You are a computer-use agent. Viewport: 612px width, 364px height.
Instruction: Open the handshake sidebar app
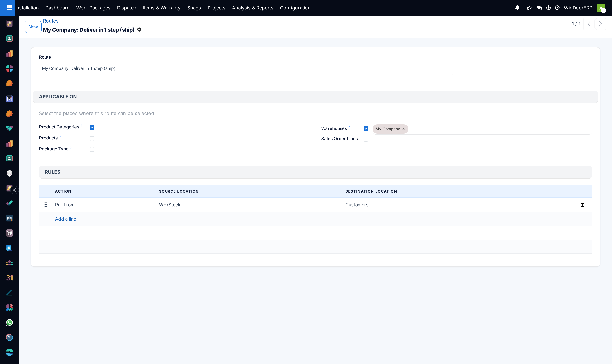[x=9, y=128]
